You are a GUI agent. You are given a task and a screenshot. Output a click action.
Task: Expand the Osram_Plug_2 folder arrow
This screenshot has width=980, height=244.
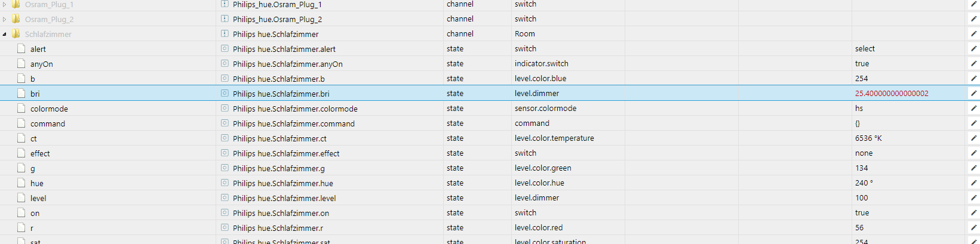coord(5,19)
